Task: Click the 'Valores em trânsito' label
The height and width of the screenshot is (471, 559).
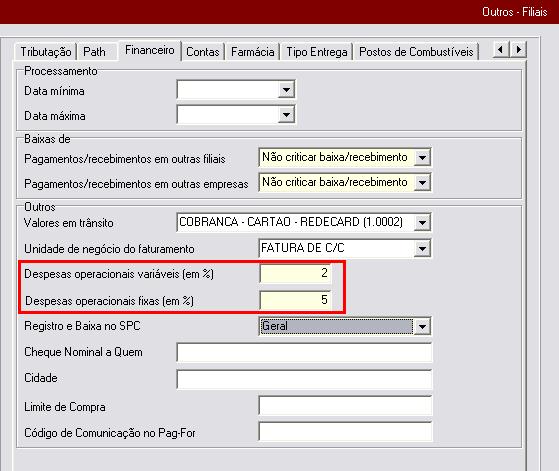Action: click(68, 223)
